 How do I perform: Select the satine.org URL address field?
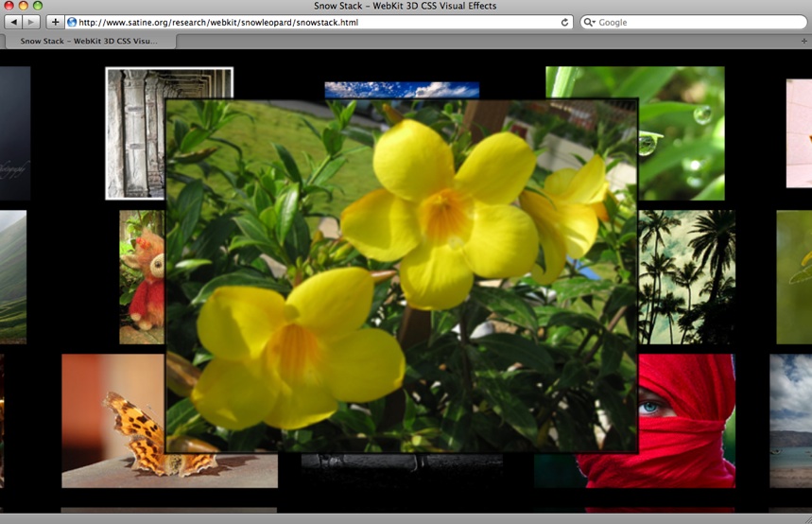319,23
